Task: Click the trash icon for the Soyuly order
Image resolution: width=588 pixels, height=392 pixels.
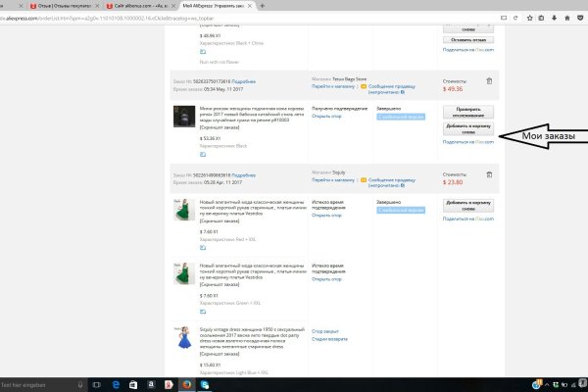Action: [x=487, y=173]
